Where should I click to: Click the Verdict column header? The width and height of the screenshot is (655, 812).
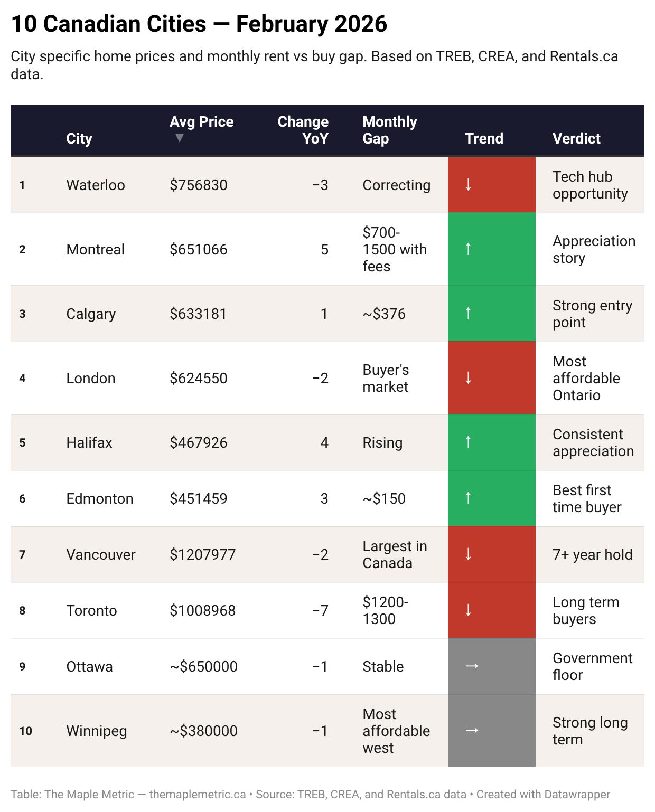tap(576, 138)
